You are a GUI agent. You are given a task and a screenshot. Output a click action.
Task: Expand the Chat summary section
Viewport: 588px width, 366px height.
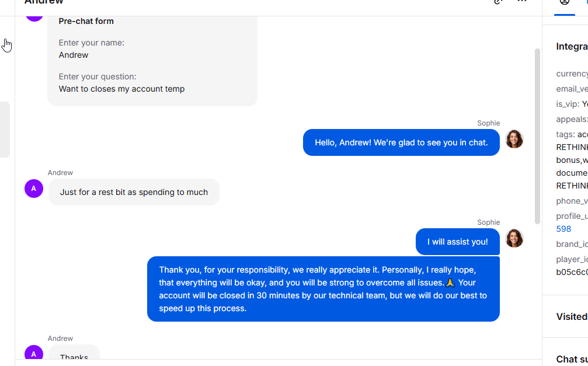pos(571,359)
